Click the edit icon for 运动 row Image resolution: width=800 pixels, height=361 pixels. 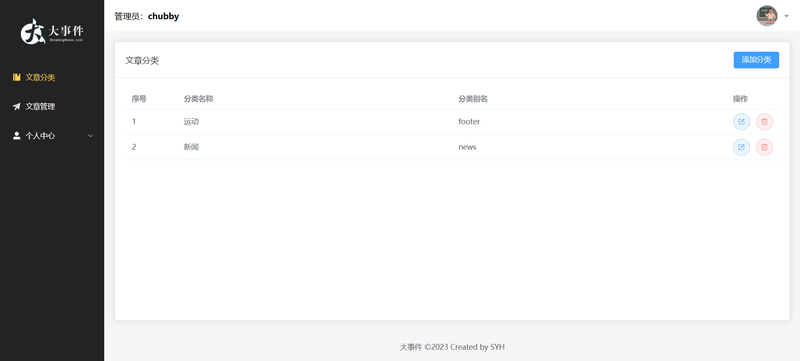pos(741,122)
